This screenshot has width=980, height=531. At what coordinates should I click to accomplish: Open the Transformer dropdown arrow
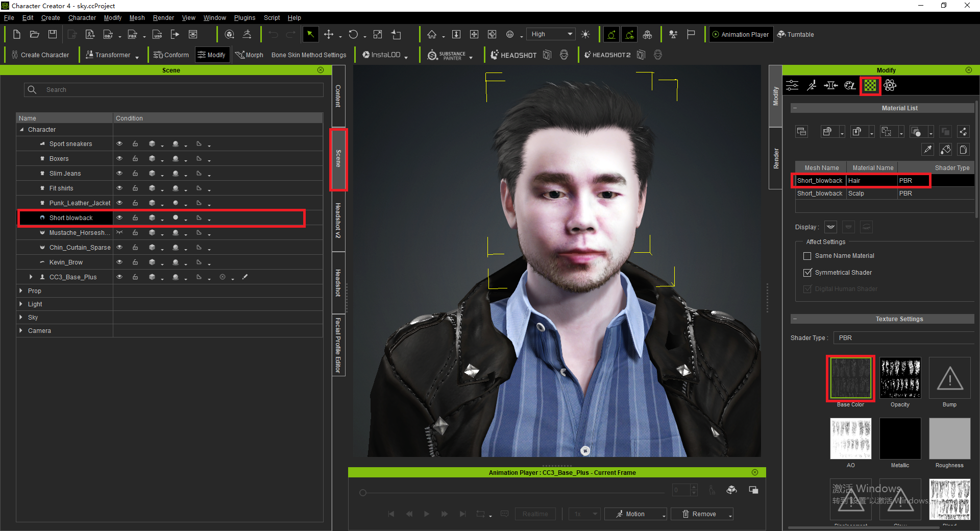tap(137, 57)
